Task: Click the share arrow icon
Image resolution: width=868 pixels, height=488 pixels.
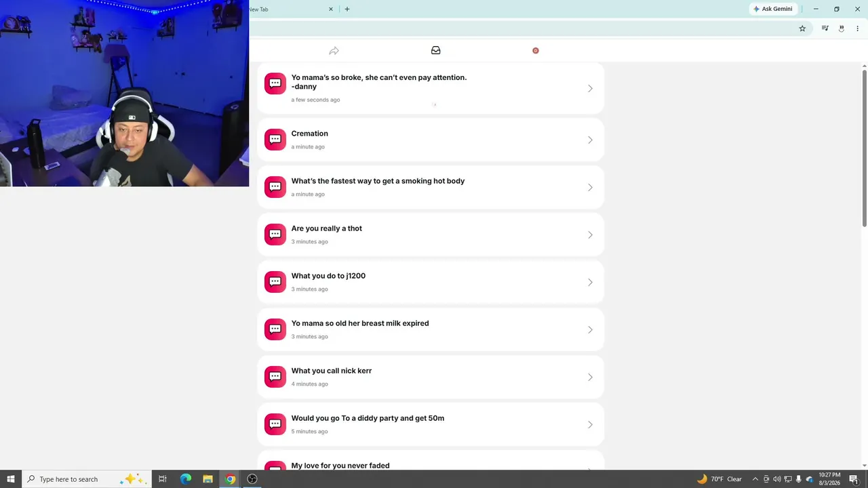Action: [x=334, y=51]
